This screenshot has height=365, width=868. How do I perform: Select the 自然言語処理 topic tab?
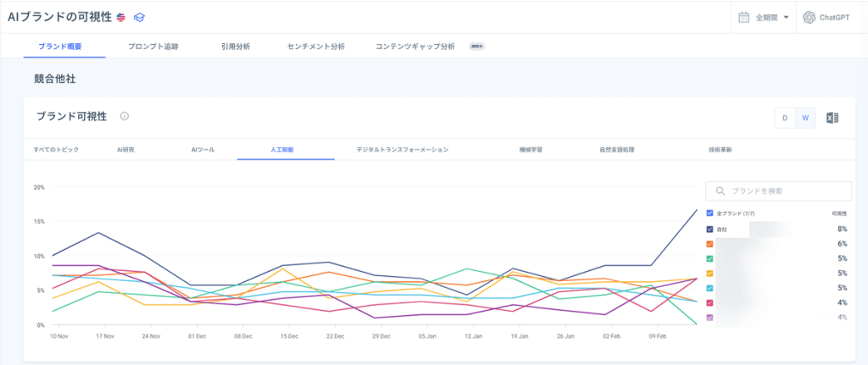pyautogui.click(x=617, y=150)
